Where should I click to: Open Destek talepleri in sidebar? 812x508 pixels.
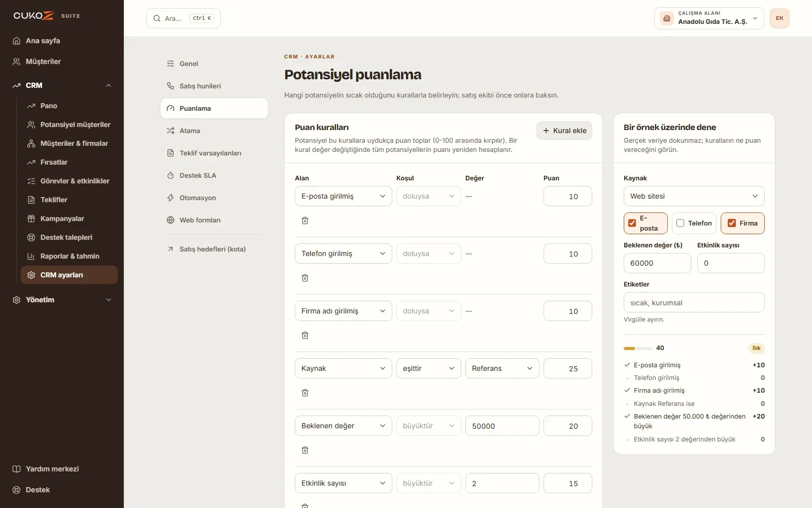tap(69, 237)
